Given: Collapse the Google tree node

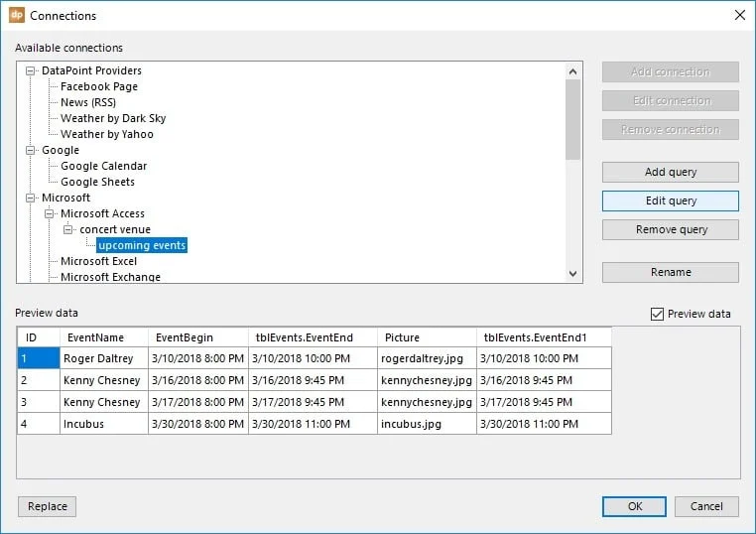Looking at the screenshot, I should [x=31, y=150].
